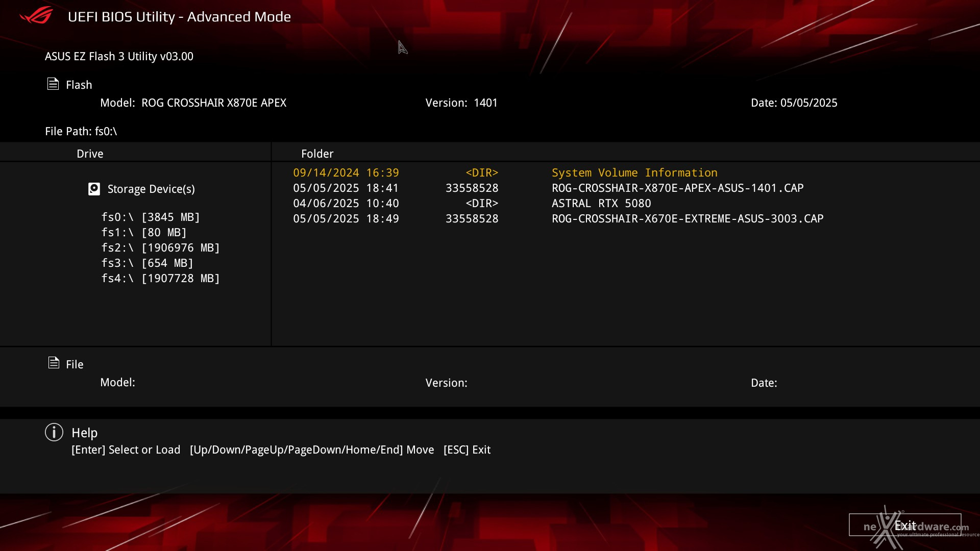Click the File section Date label
The width and height of the screenshot is (980, 551).
764,383
